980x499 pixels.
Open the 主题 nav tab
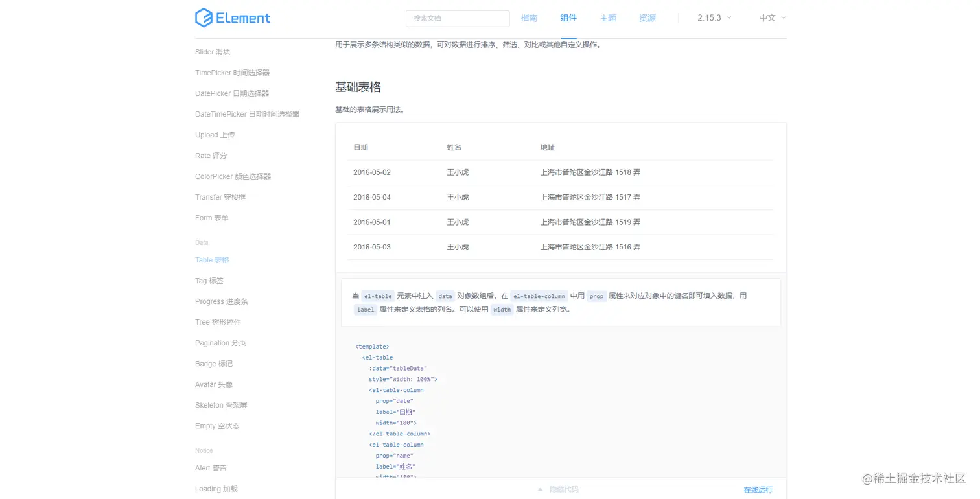[608, 18]
